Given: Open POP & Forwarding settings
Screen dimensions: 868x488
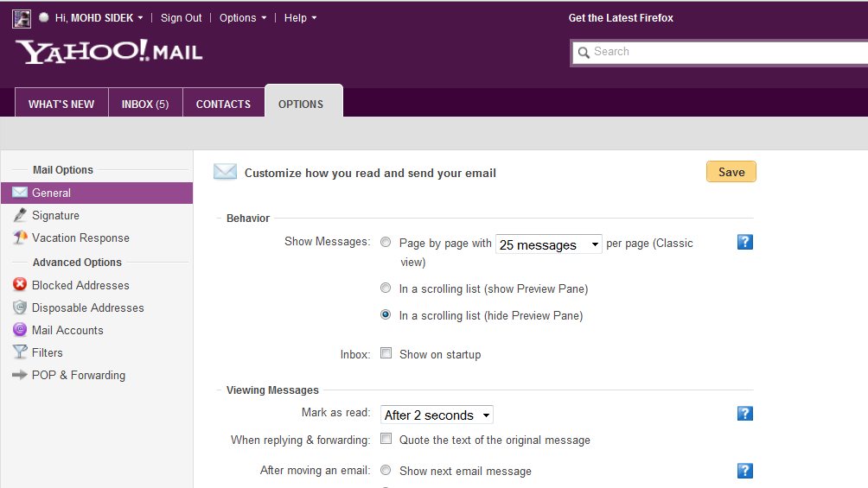Looking at the screenshot, I should pyautogui.click(x=78, y=375).
